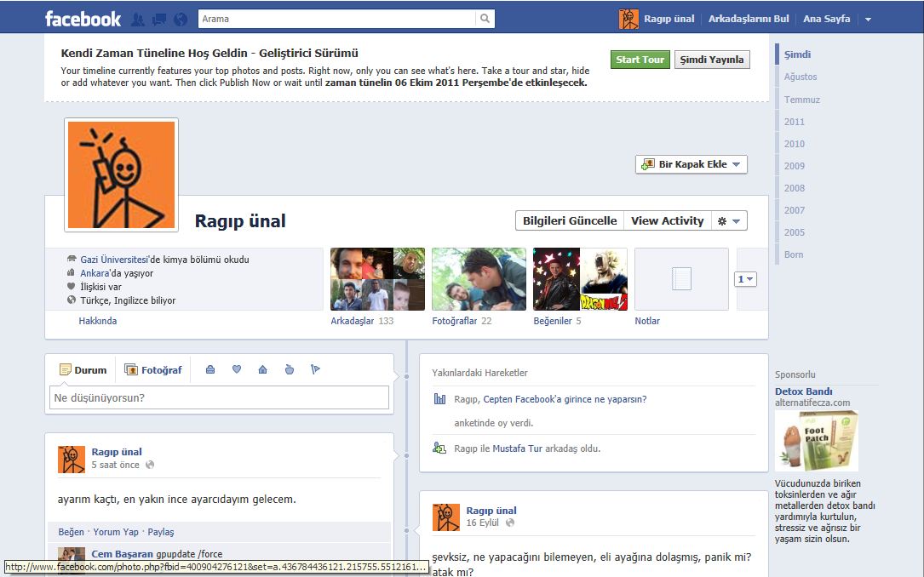This screenshot has height=577, width=924.
Task: Jump to 2005 on the timeline
Action: (795, 232)
